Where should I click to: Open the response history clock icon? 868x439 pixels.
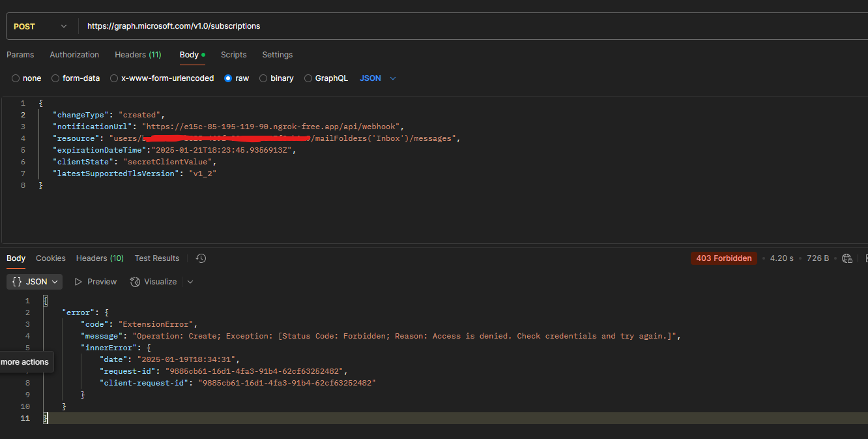click(201, 258)
